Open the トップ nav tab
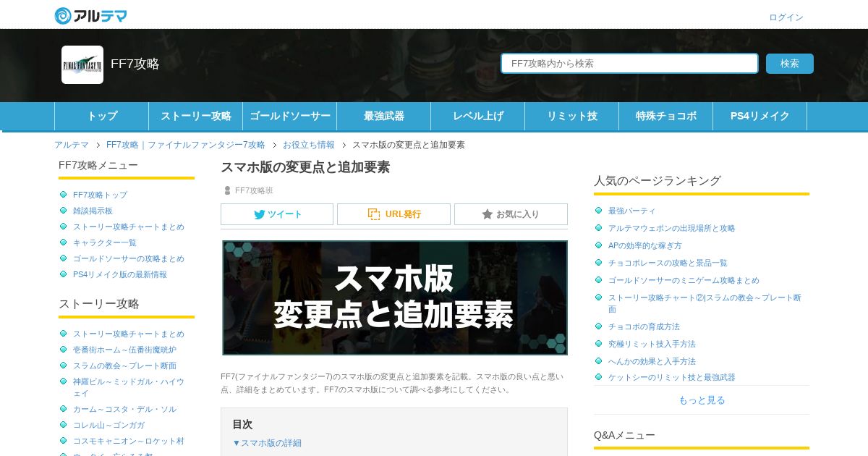868x456 pixels. coord(101,116)
